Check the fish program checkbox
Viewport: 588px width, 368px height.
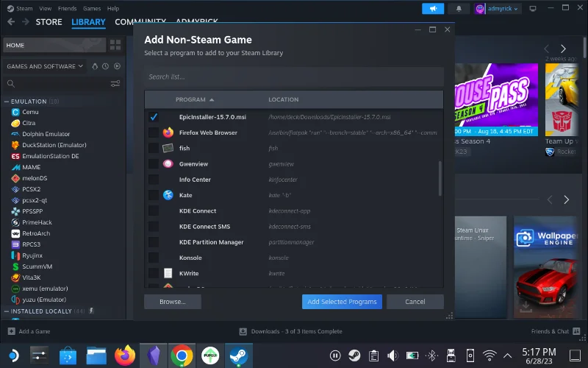(x=154, y=148)
